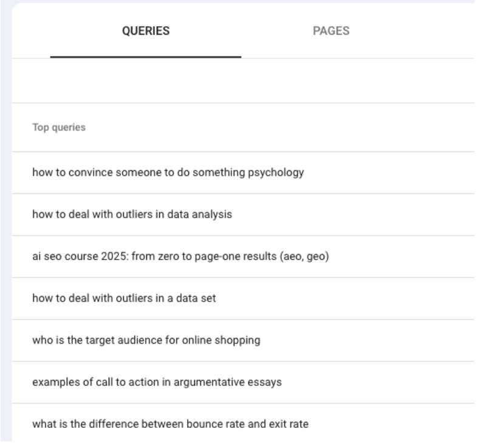Open the outliers in data analysis query

[x=132, y=215]
